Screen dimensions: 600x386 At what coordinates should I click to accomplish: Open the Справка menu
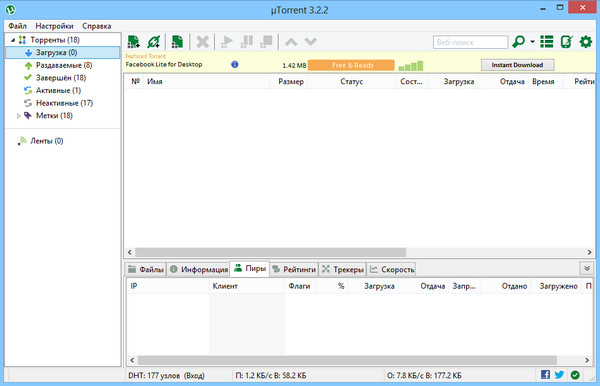point(97,26)
